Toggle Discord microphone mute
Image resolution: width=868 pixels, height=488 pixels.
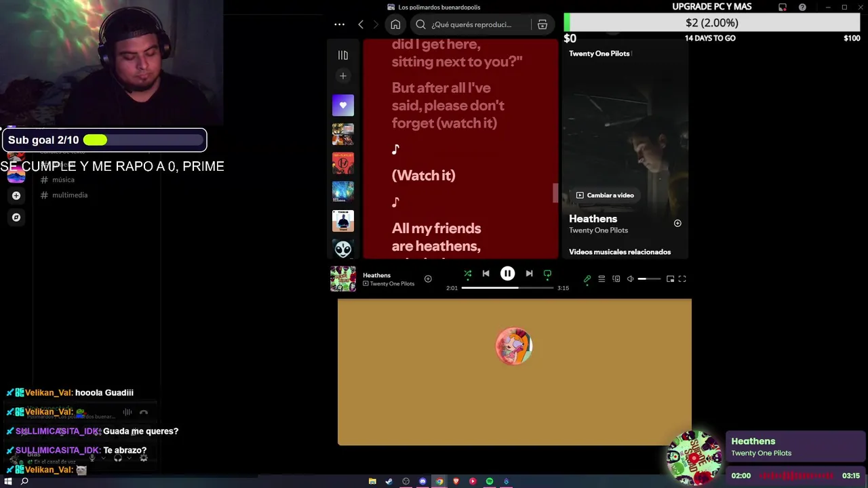pos(92,458)
